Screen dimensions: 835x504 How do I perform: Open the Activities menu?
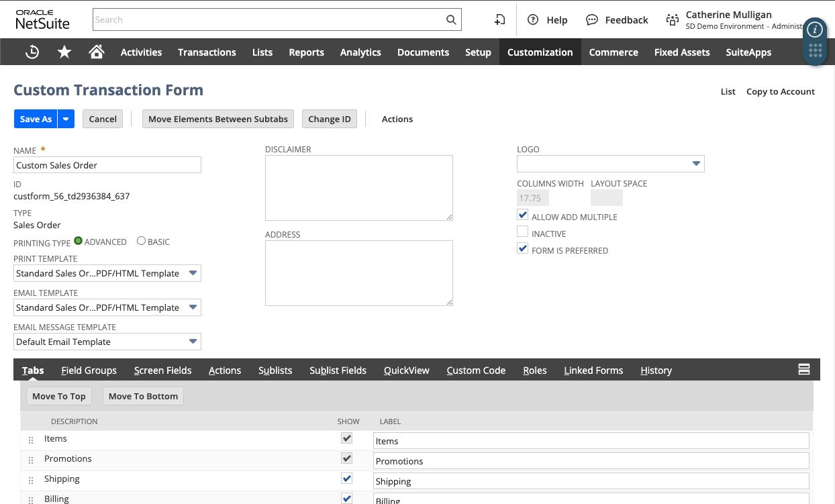pos(141,52)
